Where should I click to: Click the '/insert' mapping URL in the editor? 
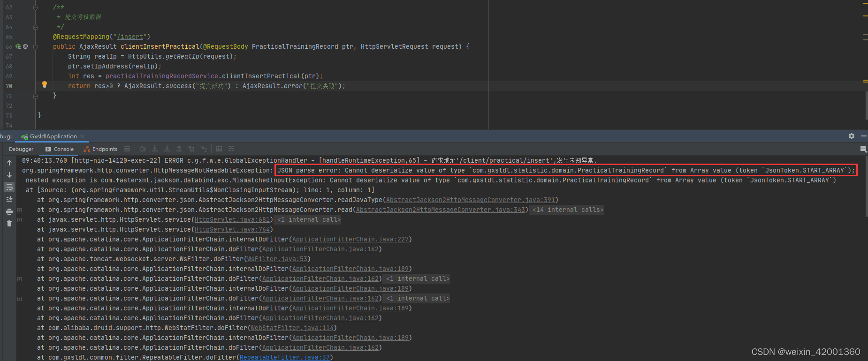[130, 37]
